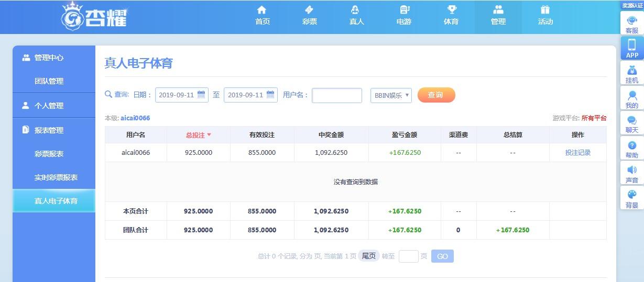Click the end date calendar icon

(x=270, y=95)
